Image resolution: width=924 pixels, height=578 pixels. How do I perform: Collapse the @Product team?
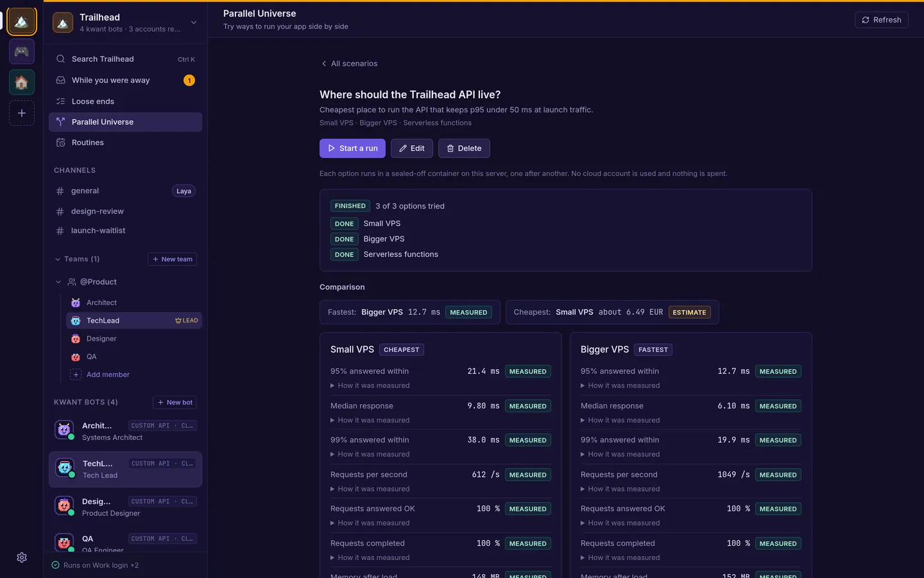coord(58,282)
